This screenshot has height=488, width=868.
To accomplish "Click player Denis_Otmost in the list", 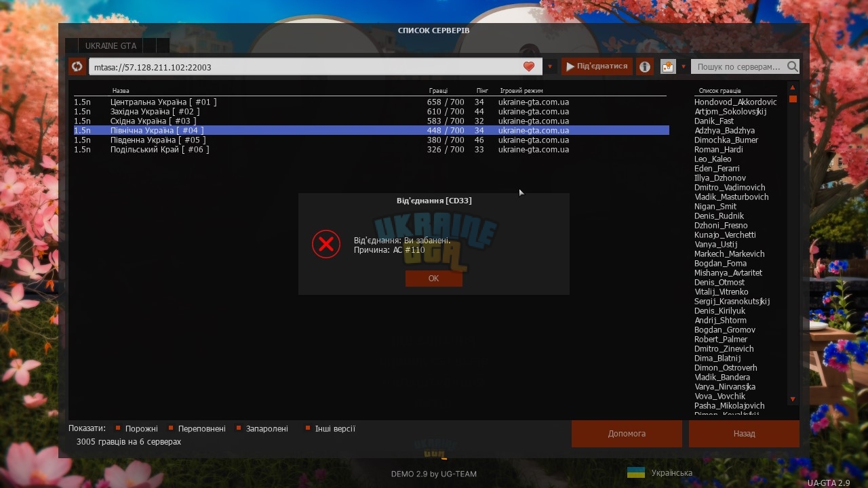I will (719, 283).
